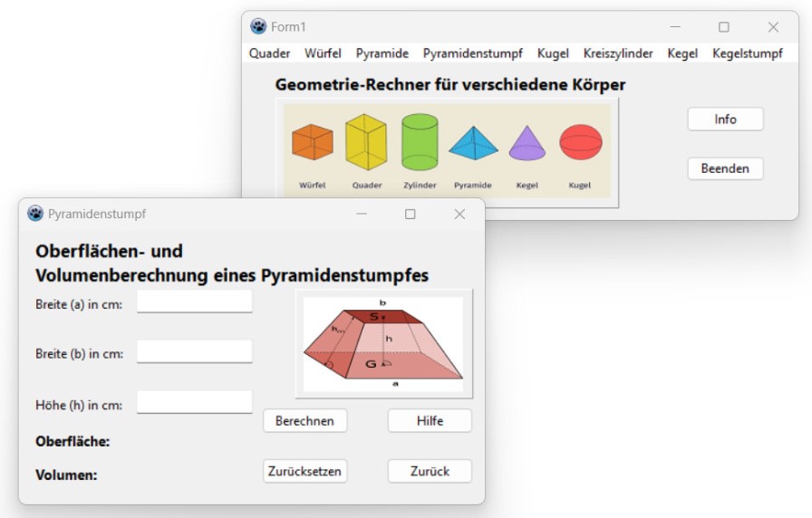Open the Pyramidenstumpf menu in Form1
Viewport: 812px width, 518px height.
473,53
